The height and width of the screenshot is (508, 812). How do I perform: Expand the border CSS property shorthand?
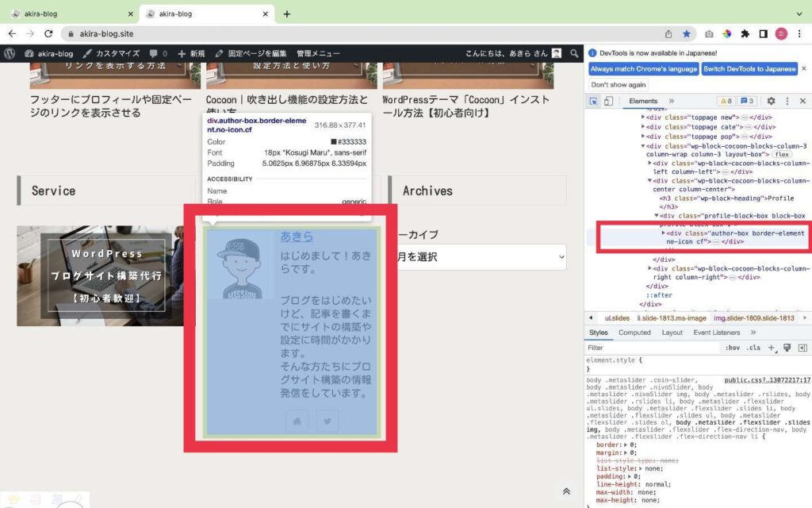click(625, 444)
